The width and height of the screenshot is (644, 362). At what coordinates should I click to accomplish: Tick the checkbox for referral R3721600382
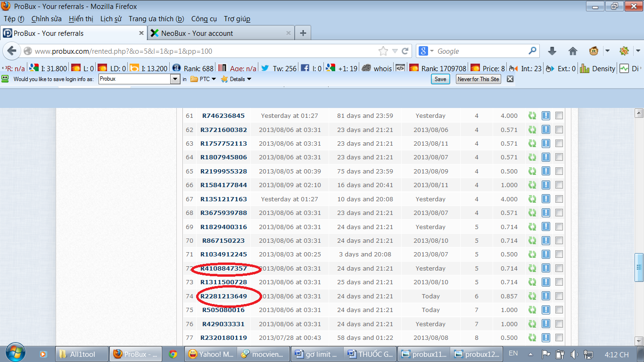pyautogui.click(x=559, y=130)
